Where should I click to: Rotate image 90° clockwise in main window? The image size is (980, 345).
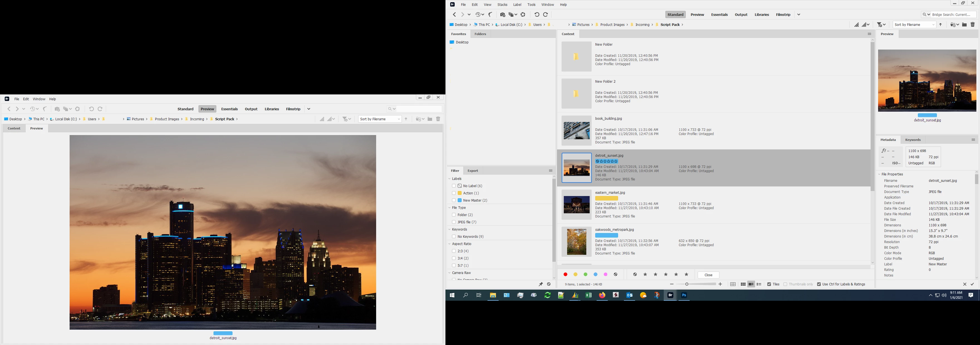point(546,14)
